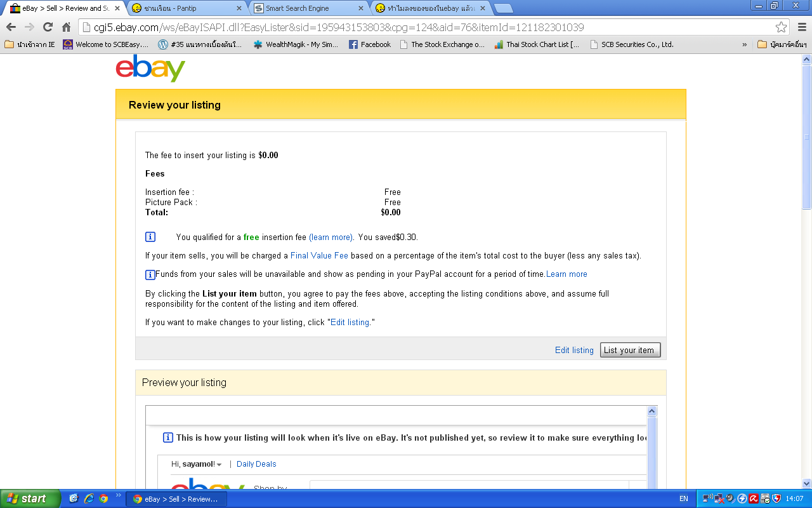The height and width of the screenshot is (508, 812).
Task: Click the Edit listing link in the paragraph
Action: [x=350, y=323]
